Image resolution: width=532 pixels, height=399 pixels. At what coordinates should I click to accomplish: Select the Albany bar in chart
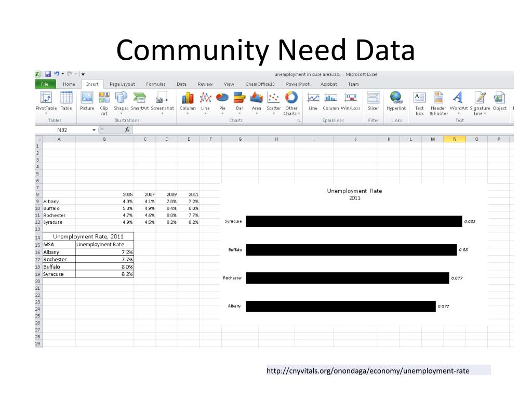coord(341,306)
